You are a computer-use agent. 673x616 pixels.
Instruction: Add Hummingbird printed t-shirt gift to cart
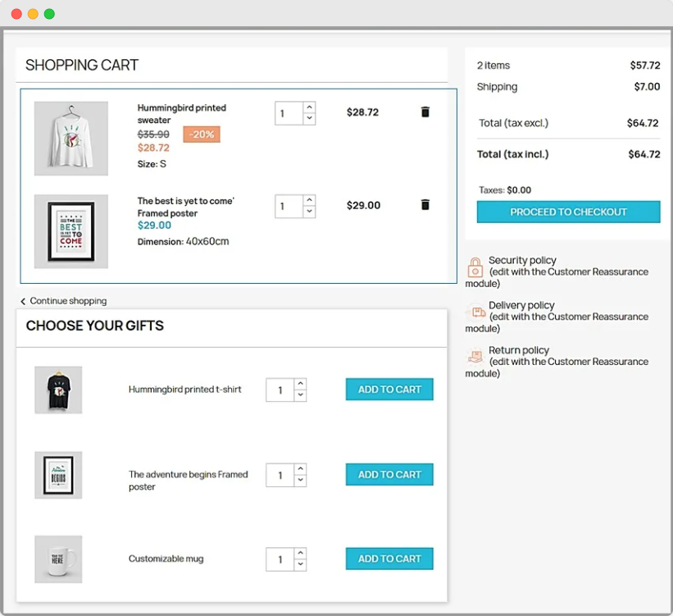click(389, 390)
